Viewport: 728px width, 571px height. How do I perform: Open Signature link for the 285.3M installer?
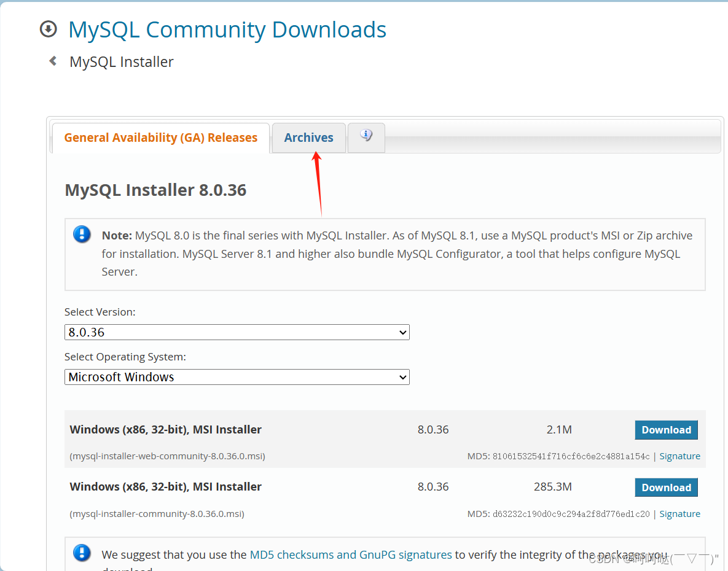tap(679, 513)
